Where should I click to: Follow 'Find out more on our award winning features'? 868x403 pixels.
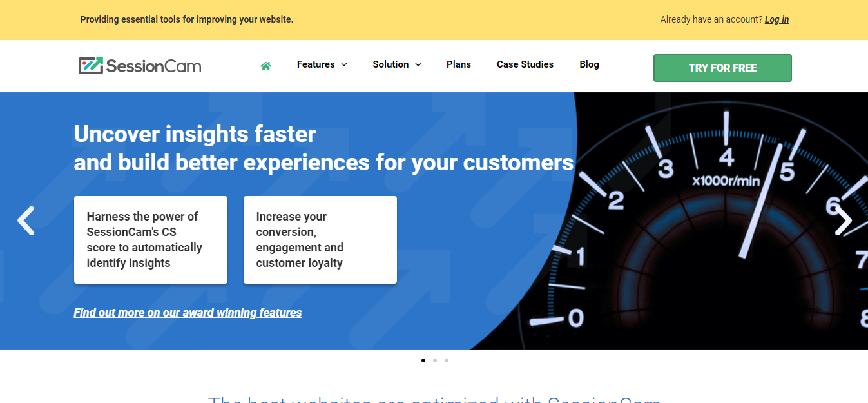click(x=188, y=313)
